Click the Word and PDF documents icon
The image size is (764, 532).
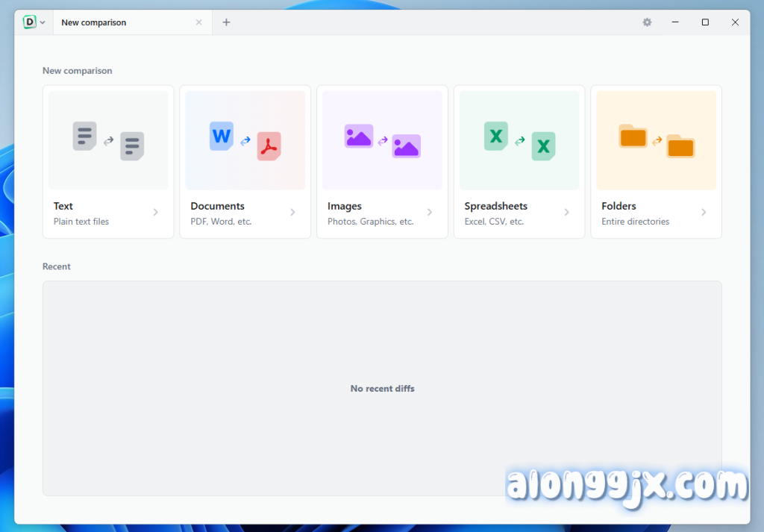[245, 140]
